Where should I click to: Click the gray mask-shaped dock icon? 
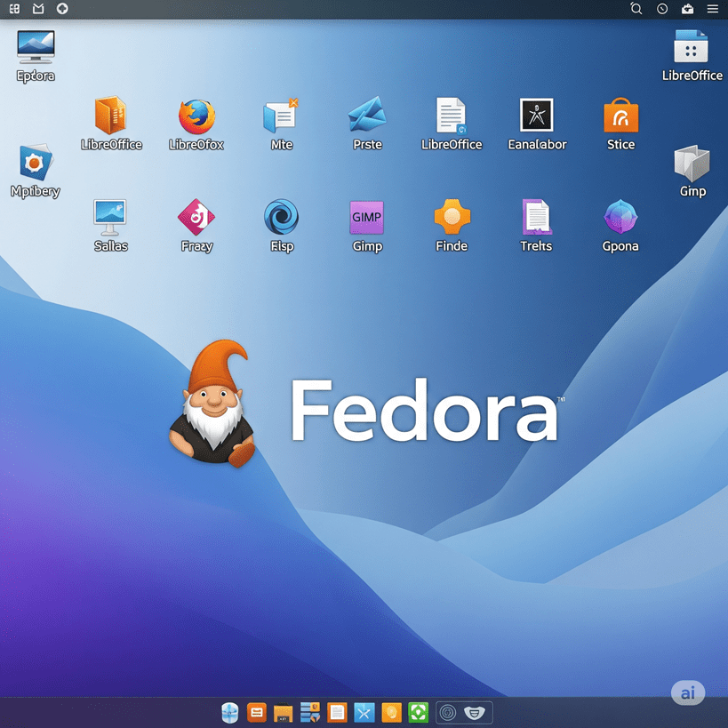(x=474, y=713)
